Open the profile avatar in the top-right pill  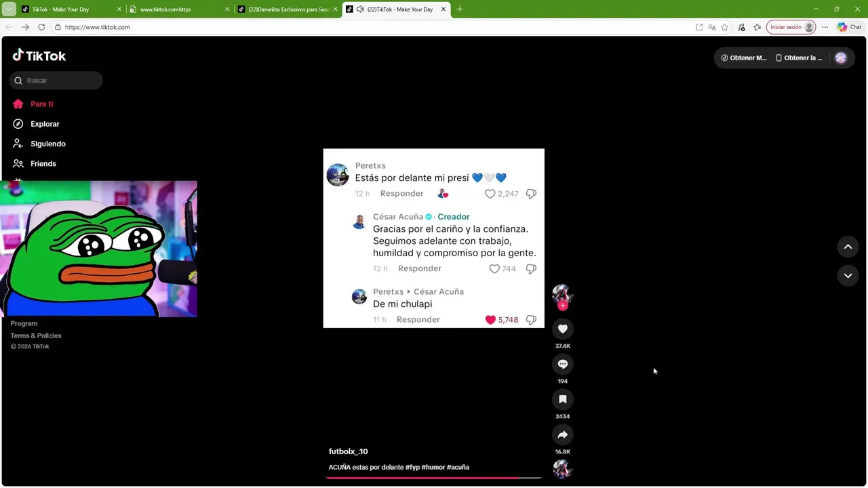841,58
